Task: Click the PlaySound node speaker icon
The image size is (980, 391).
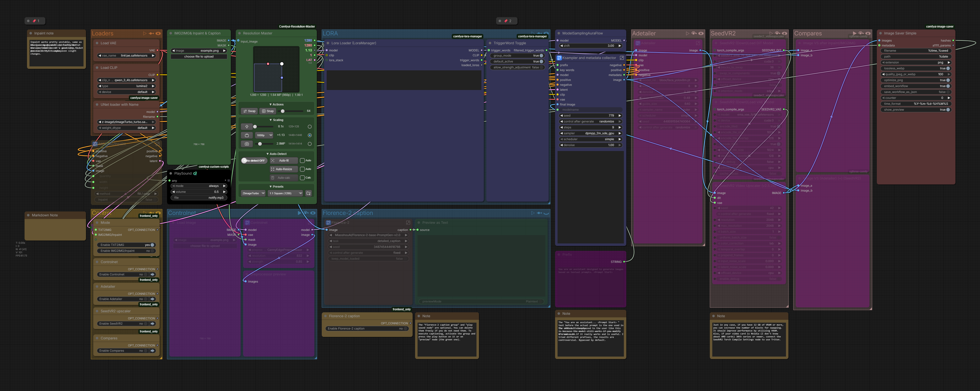Action: pyautogui.click(x=195, y=173)
